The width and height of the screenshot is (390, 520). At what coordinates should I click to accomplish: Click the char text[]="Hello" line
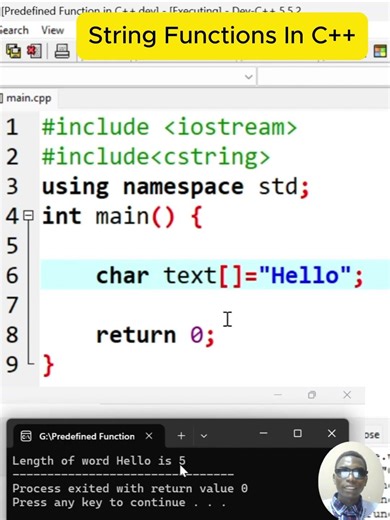pos(230,275)
